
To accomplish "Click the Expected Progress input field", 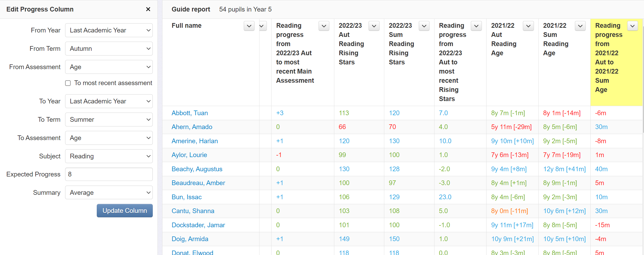I will [x=109, y=174].
